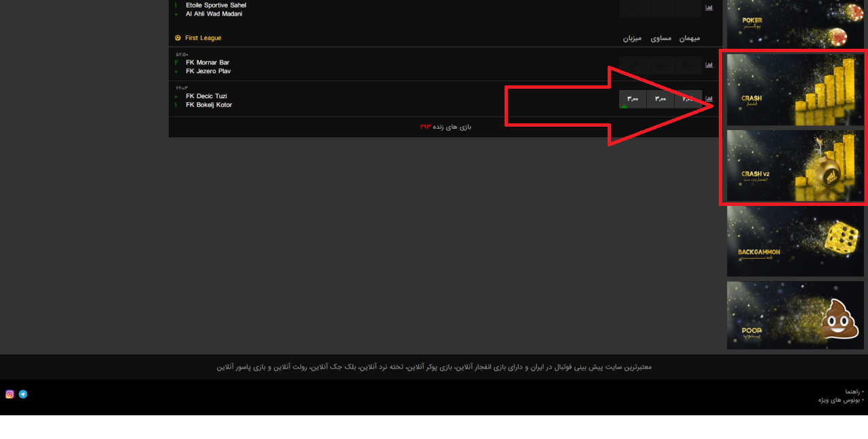The image size is (868, 439).
Task: Select draw odds for FK Decic Tuzi match
Action: (660, 100)
